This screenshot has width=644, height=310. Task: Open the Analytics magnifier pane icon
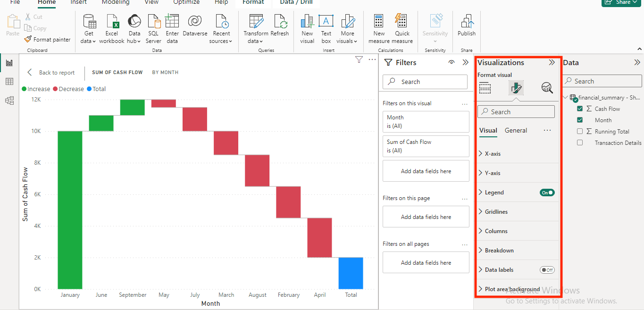[547, 88]
